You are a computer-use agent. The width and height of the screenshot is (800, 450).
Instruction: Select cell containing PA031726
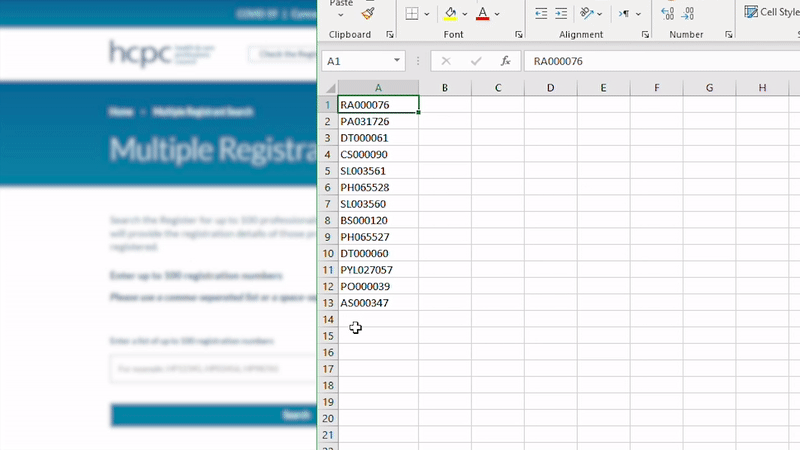pos(378,121)
